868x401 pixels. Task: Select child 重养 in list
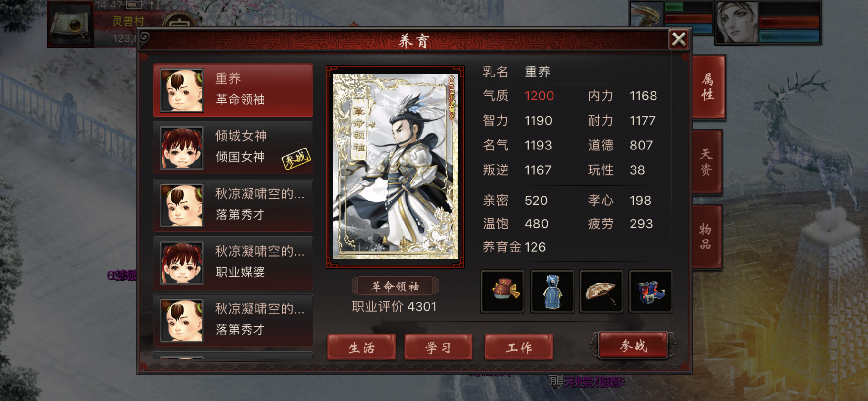tap(233, 90)
